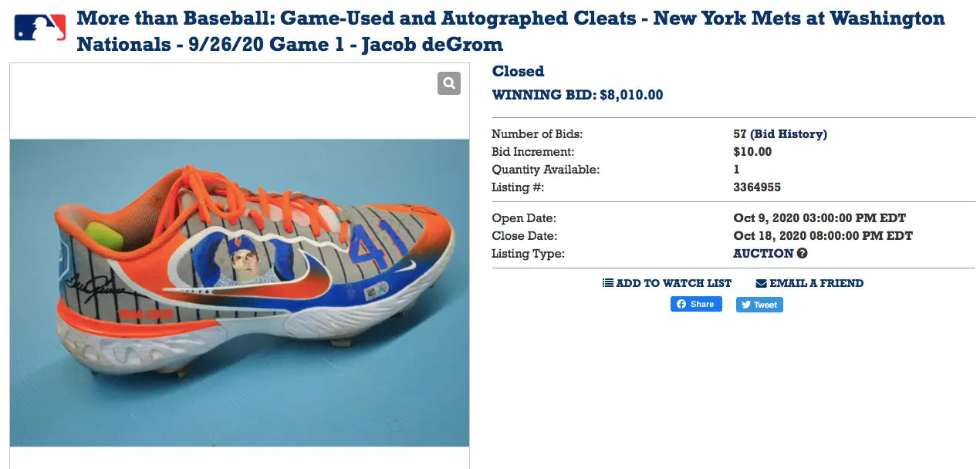Click the Closed status text
Viewport: 980px width, 469px height.
pos(518,71)
